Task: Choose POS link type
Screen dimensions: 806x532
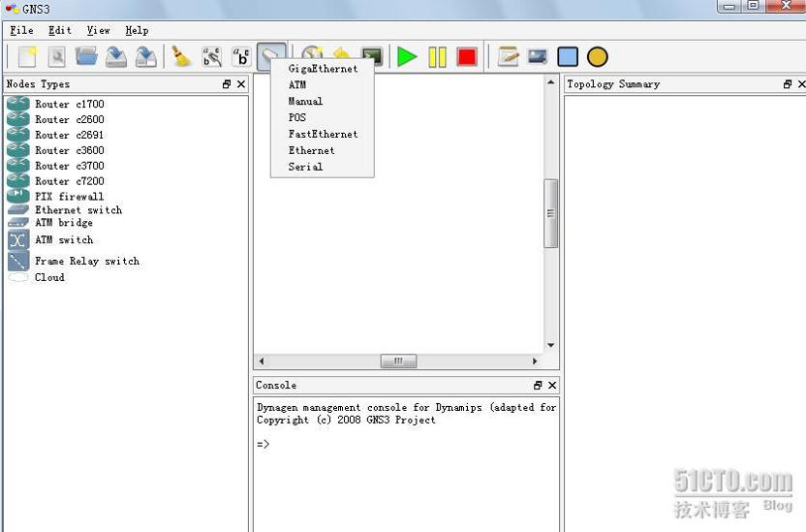Action: [323, 117]
